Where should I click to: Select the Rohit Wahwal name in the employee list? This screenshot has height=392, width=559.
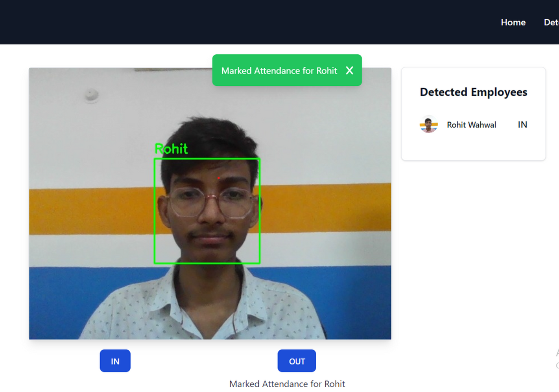(x=471, y=125)
